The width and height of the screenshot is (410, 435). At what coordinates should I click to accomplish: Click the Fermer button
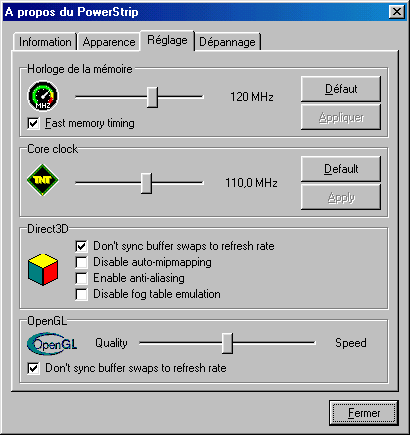[x=364, y=413]
